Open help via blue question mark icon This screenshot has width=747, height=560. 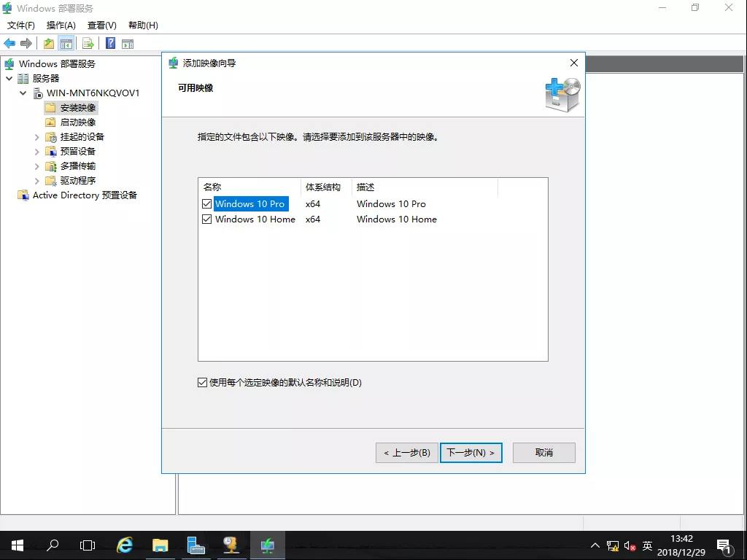coord(111,44)
